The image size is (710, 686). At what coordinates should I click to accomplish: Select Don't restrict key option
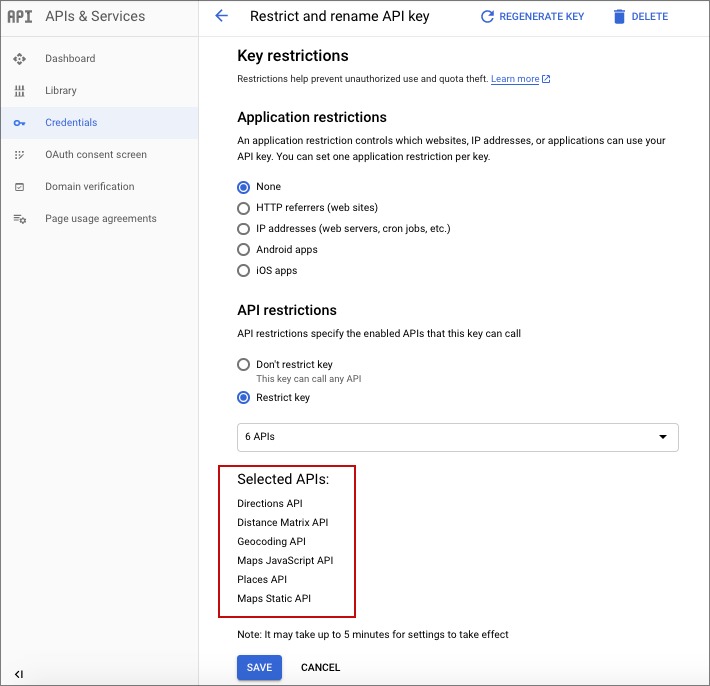pos(243,365)
